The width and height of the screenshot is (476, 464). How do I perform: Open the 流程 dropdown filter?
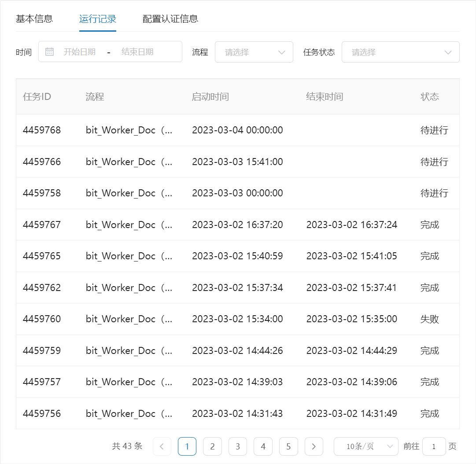(x=254, y=52)
